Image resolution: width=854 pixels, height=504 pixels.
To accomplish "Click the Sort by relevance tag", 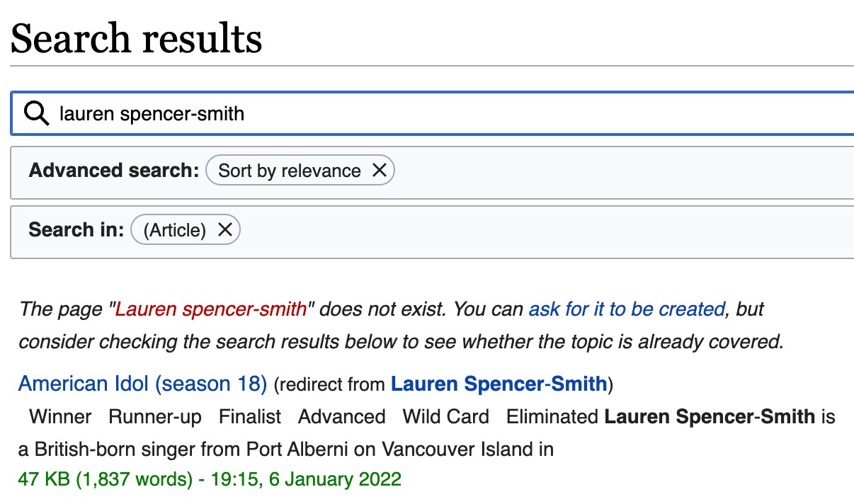I will pyautogui.click(x=289, y=171).
